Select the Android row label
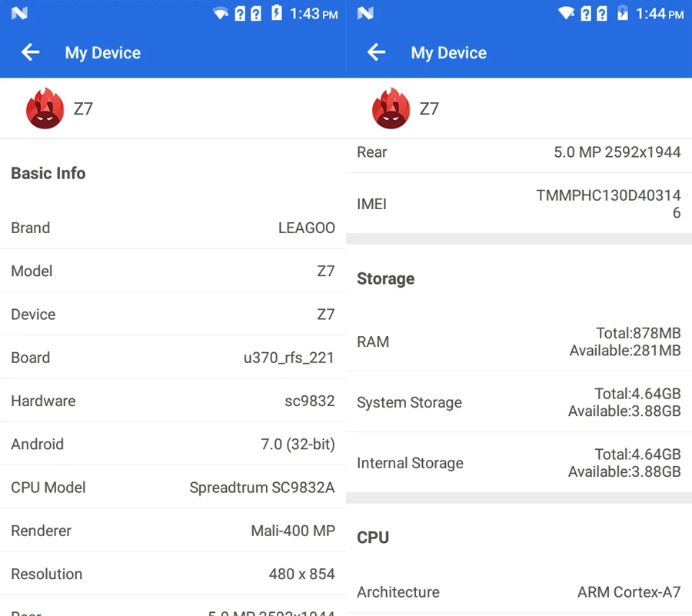This screenshot has height=616, width=692. (x=38, y=444)
